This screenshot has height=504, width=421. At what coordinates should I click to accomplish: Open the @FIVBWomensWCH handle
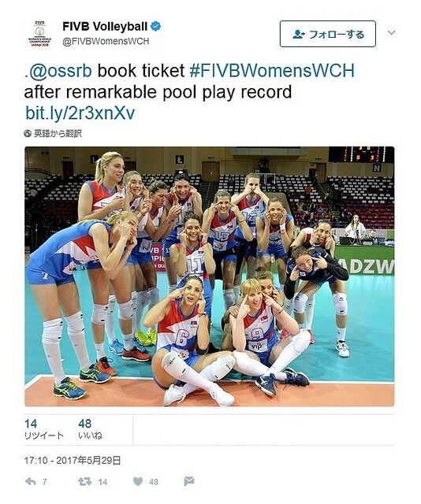tap(106, 42)
